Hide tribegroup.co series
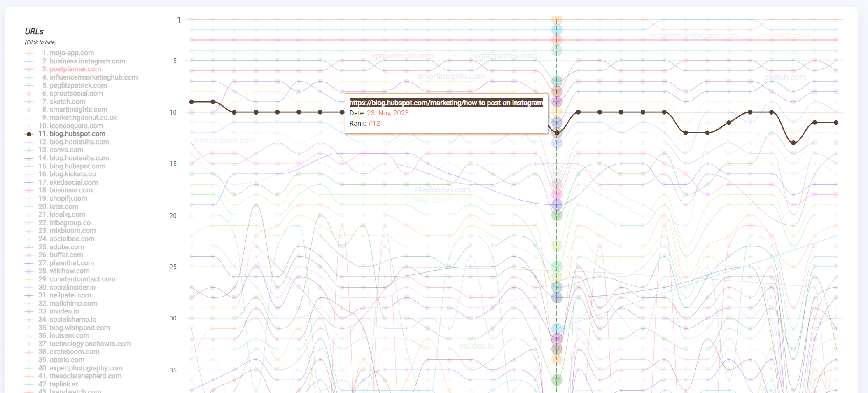868x393 pixels. coord(57,222)
